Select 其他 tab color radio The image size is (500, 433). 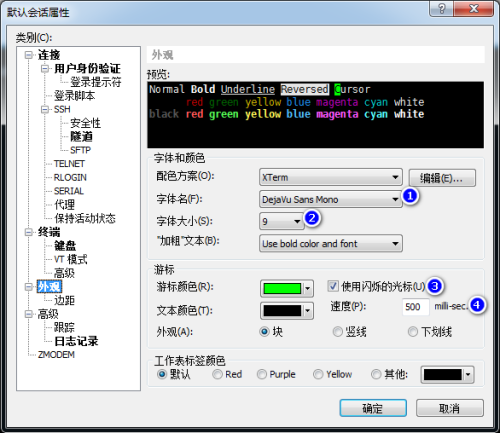coord(376,374)
